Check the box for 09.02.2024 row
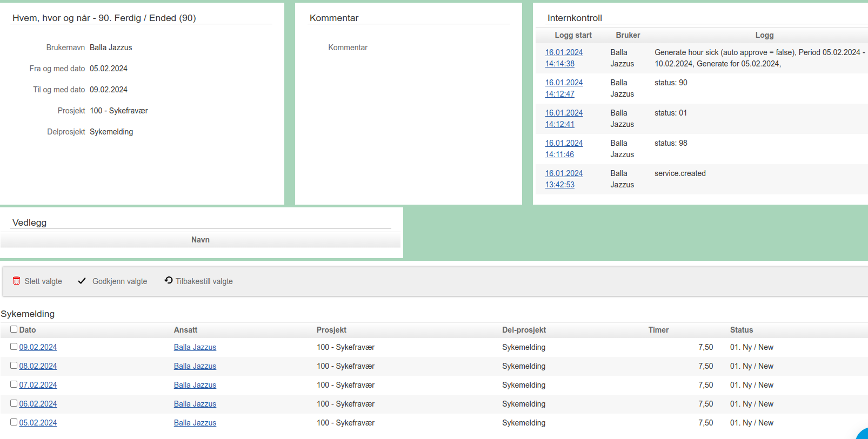Viewport: 868px width, 439px height. point(14,347)
